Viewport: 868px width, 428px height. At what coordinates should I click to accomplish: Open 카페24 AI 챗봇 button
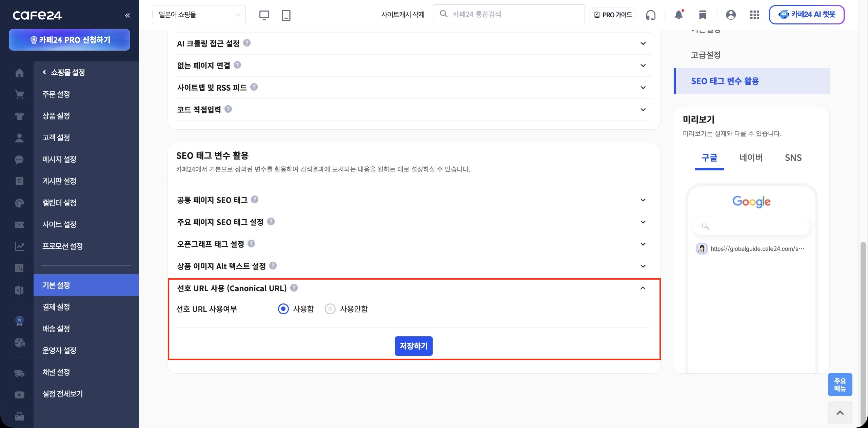click(807, 15)
